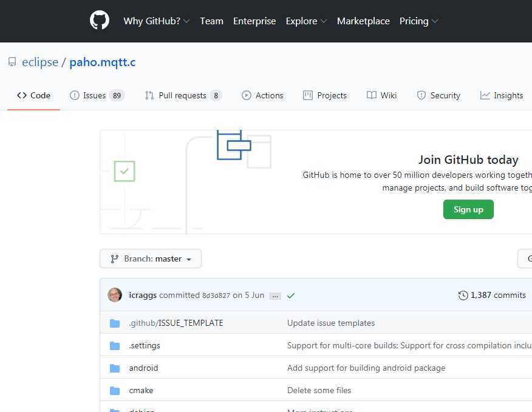View the 1,387 commits history
Screen dimensions: 532x412
[x=492, y=295]
